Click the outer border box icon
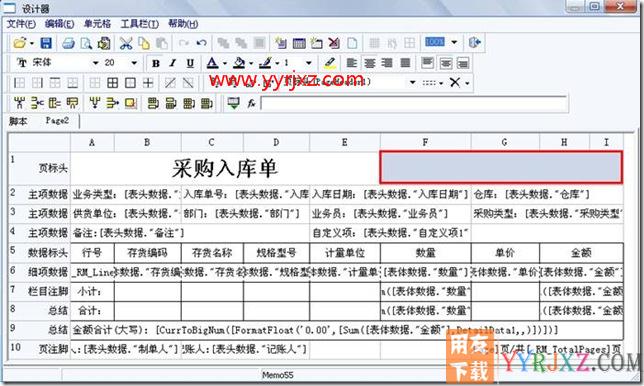The width and height of the screenshot is (644, 386). [x=130, y=83]
